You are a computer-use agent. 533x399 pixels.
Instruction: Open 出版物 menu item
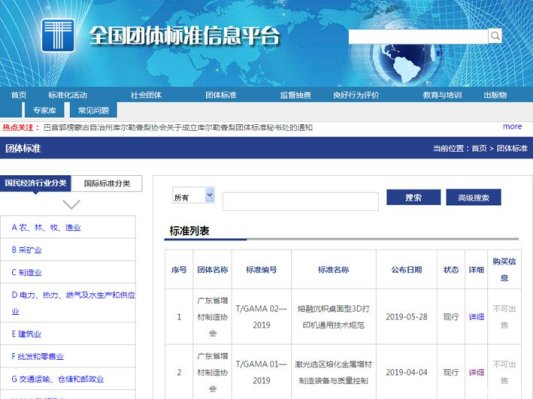(x=495, y=95)
